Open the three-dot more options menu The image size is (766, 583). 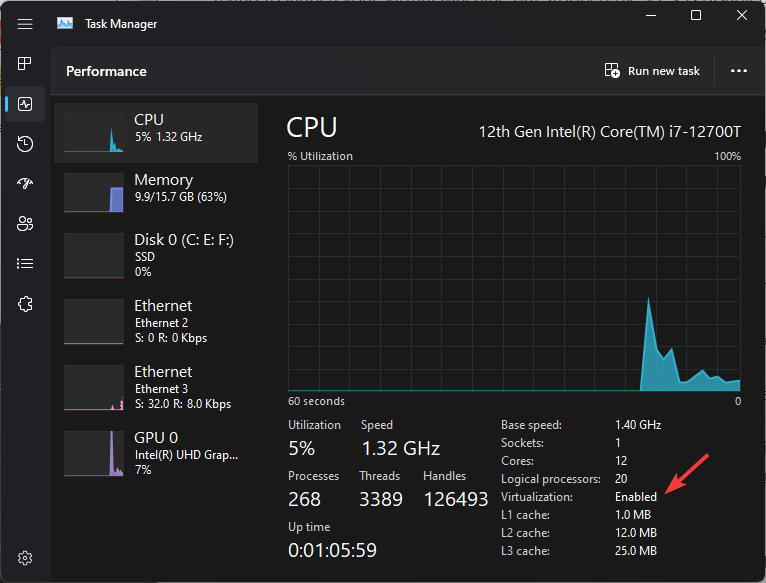pos(739,71)
